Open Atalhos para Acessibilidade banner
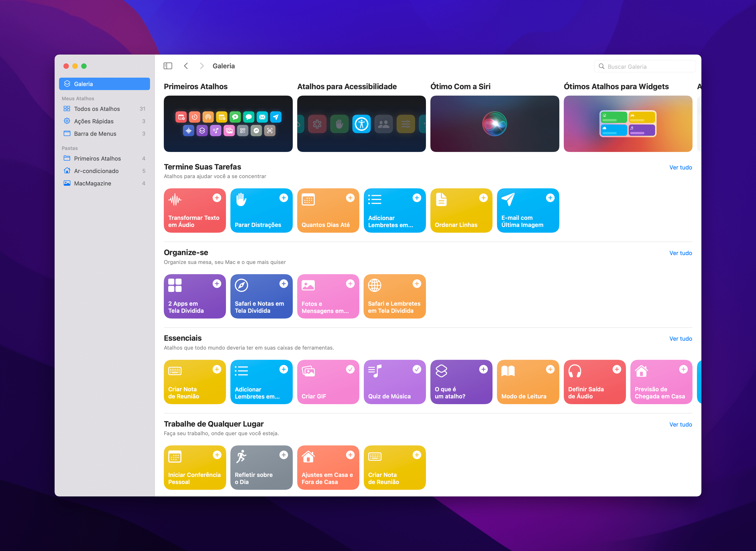Image resolution: width=756 pixels, height=551 pixels. click(x=362, y=124)
